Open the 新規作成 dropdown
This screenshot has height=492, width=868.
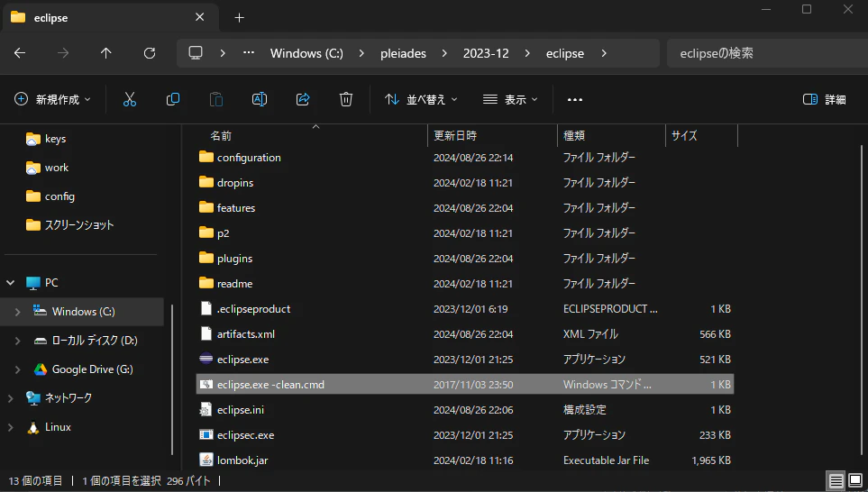point(52,100)
